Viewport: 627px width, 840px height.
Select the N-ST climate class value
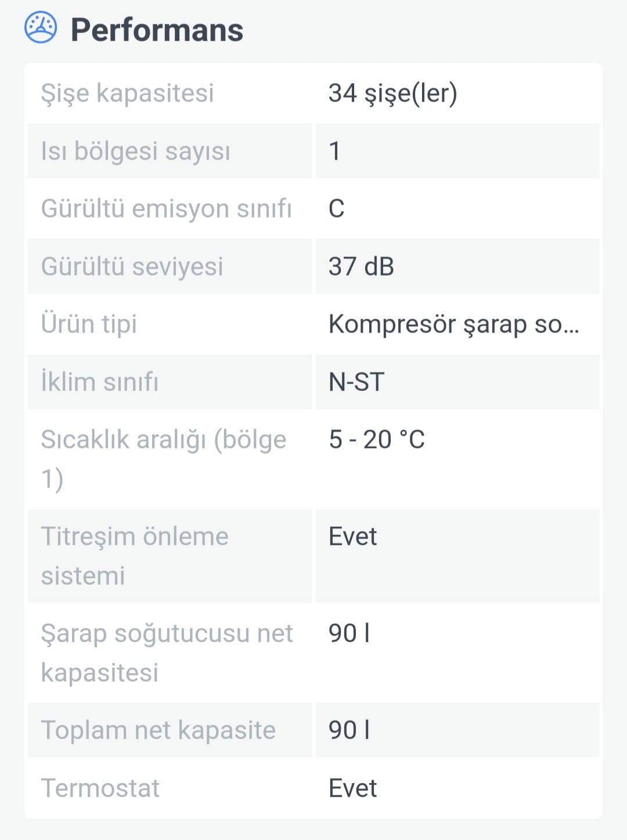click(x=356, y=382)
